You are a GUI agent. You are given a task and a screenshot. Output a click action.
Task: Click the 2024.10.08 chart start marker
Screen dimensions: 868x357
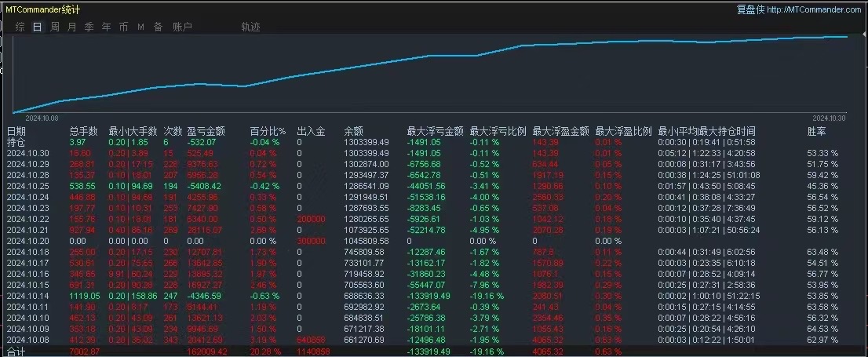pos(42,118)
